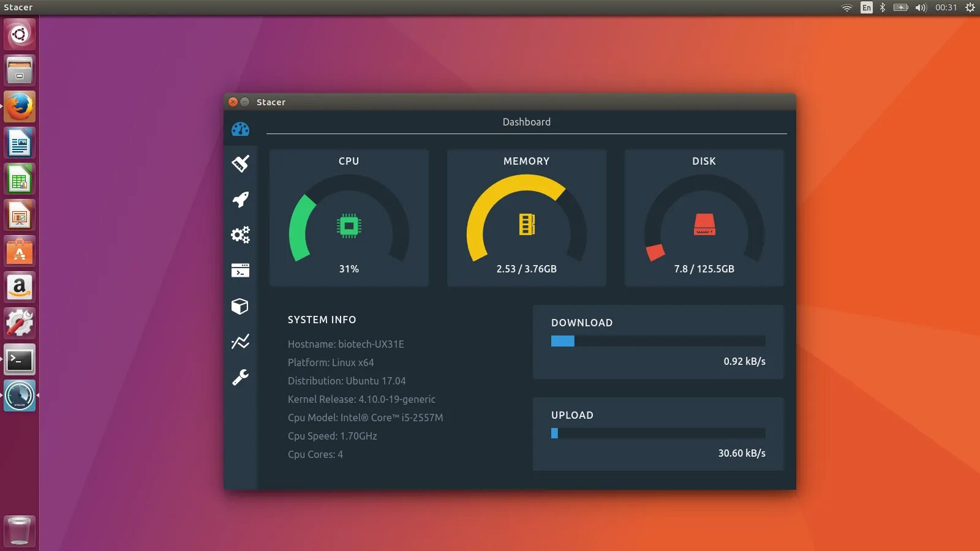Click the Stacer window title text
This screenshot has width=980, height=551.
(x=271, y=102)
